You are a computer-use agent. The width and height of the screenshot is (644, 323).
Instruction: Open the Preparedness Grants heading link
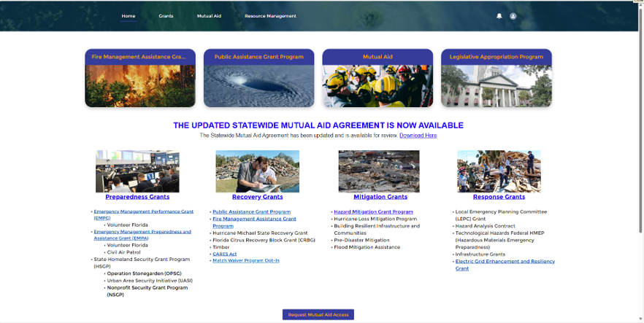click(x=137, y=197)
